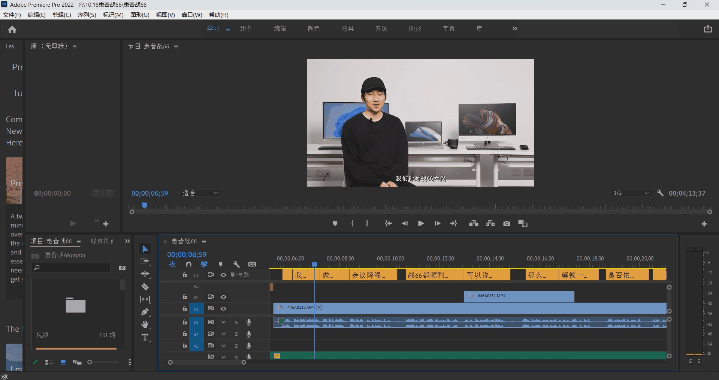The width and height of the screenshot is (719, 380).
Task: Open the quick export share icon
Action: (x=708, y=28)
